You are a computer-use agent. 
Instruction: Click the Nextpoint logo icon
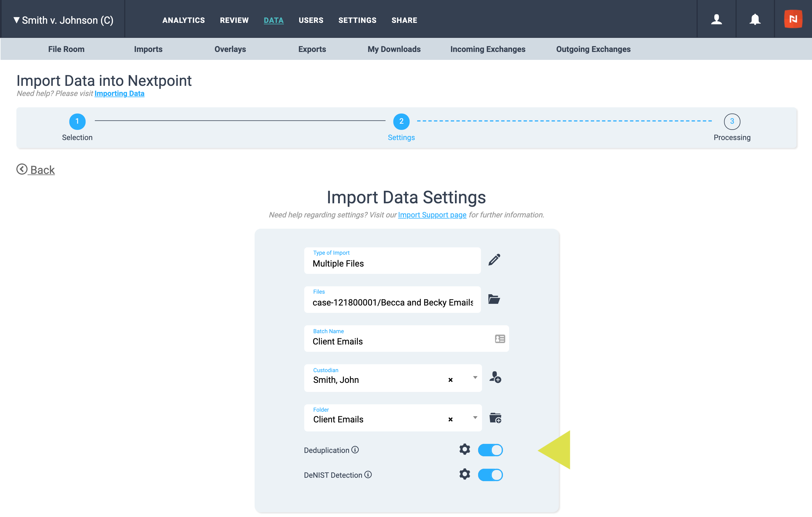(x=793, y=19)
